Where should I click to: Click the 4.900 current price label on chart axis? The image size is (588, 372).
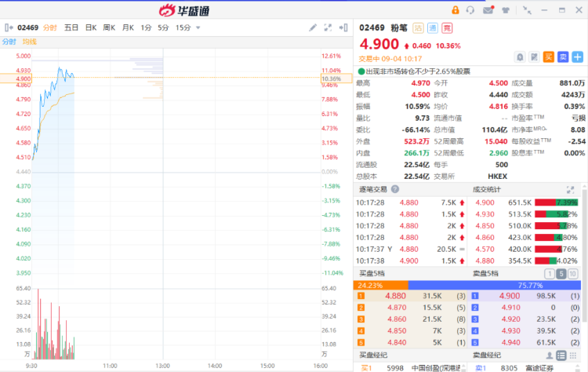(x=16, y=78)
